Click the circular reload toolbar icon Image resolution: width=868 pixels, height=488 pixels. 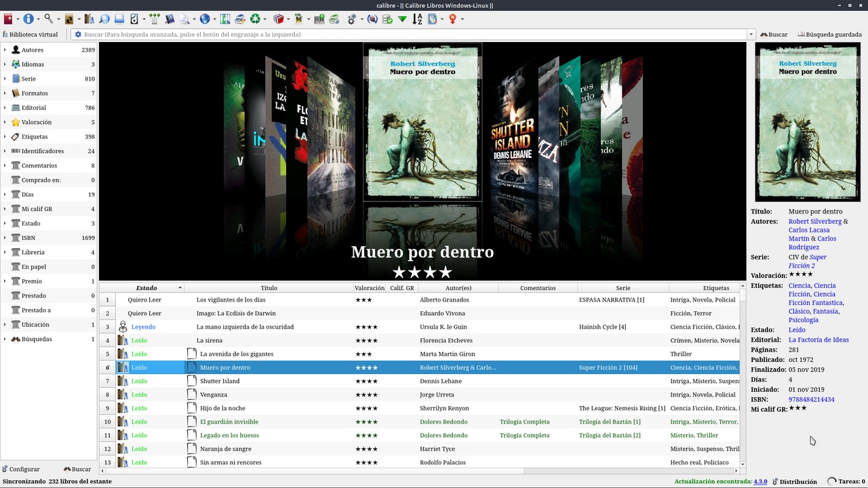[x=372, y=19]
